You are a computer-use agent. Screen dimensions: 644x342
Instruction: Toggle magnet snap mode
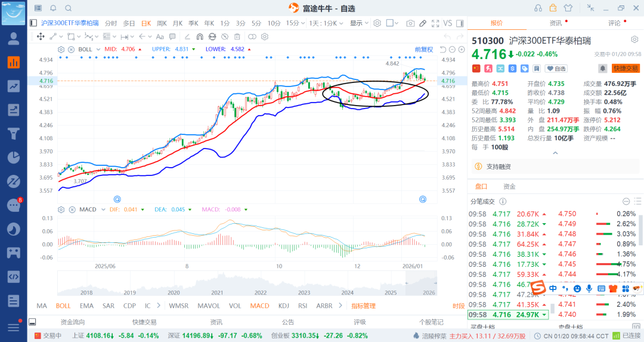coord(200,36)
